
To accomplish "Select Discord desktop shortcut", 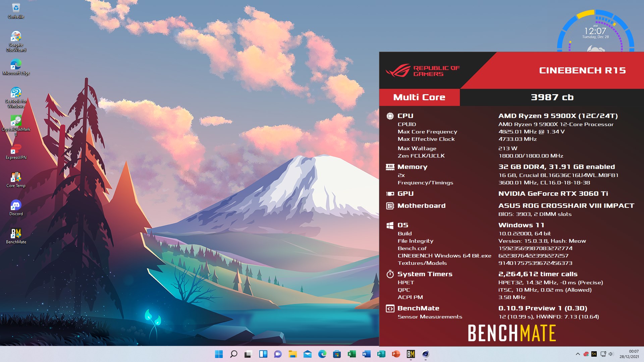I will [16, 208].
